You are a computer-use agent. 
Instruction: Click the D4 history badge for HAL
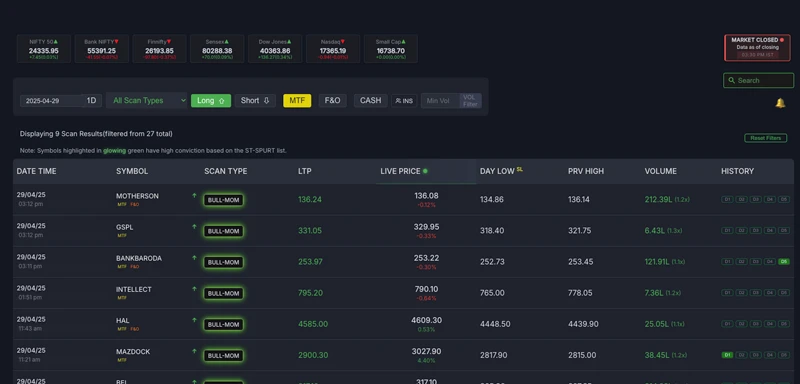point(769,324)
